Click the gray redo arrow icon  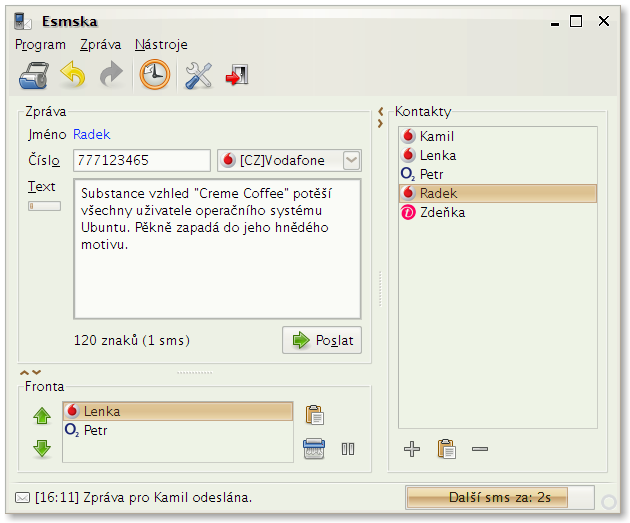click(x=111, y=74)
